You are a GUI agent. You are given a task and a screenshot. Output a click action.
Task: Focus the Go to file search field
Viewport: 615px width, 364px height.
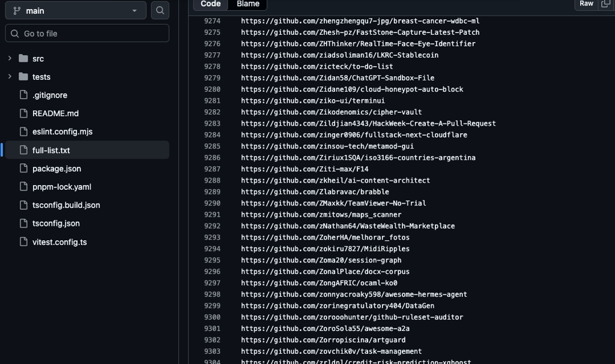click(87, 34)
